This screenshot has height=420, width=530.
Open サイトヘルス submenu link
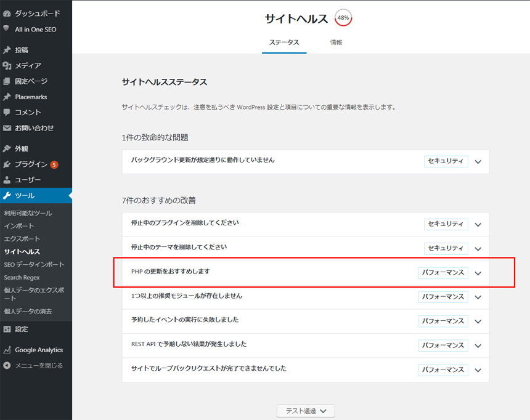pyautogui.click(x=22, y=252)
